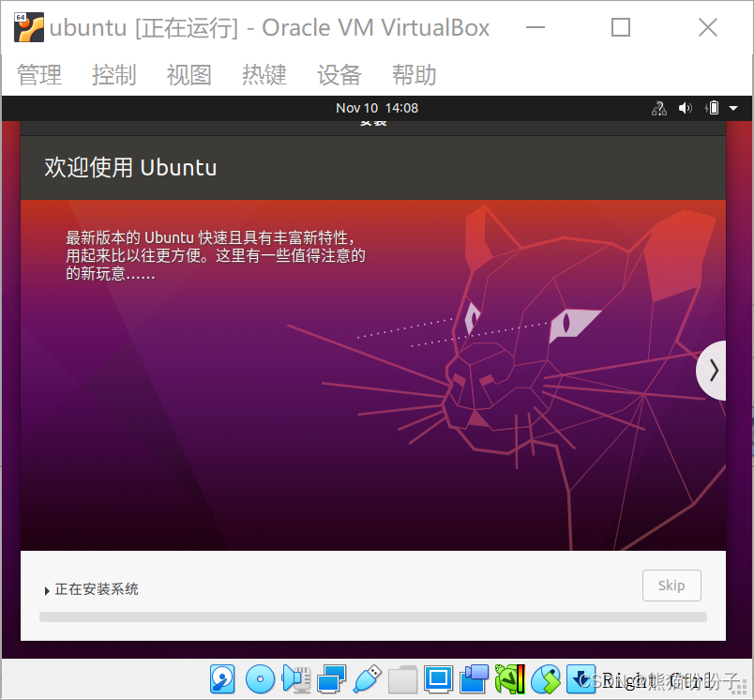Open the USB devices status icon
This screenshot has height=700, width=754.
[367, 679]
